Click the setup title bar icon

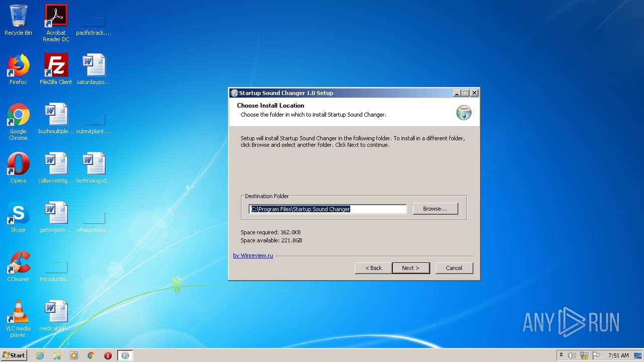pos(234,93)
